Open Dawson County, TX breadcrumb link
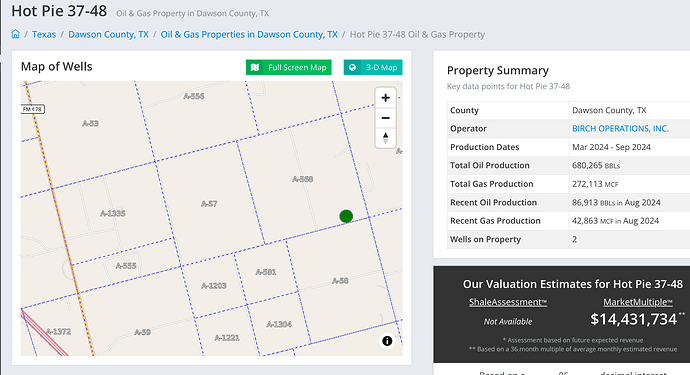 108,34
